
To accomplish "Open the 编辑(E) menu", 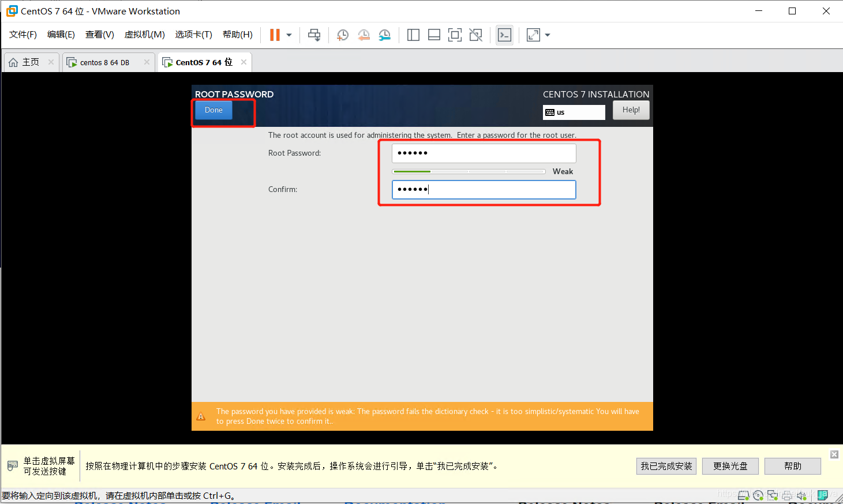I will [x=61, y=35].
